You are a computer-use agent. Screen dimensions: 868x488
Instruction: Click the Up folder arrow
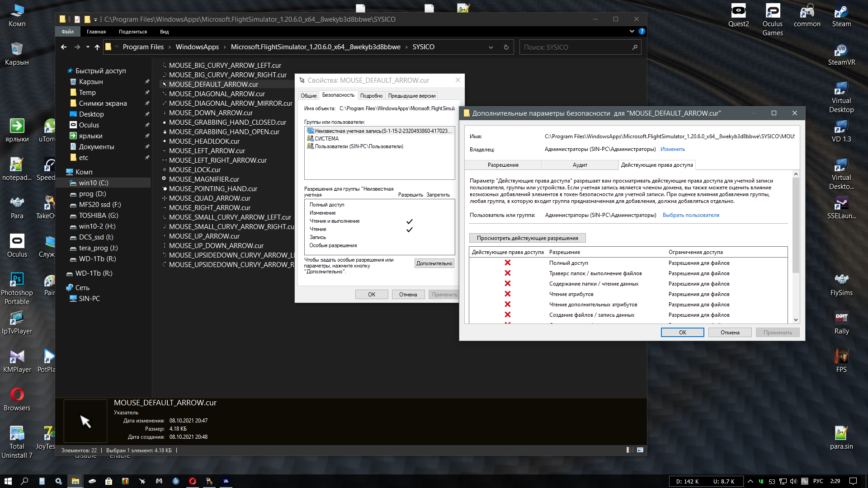97,47
